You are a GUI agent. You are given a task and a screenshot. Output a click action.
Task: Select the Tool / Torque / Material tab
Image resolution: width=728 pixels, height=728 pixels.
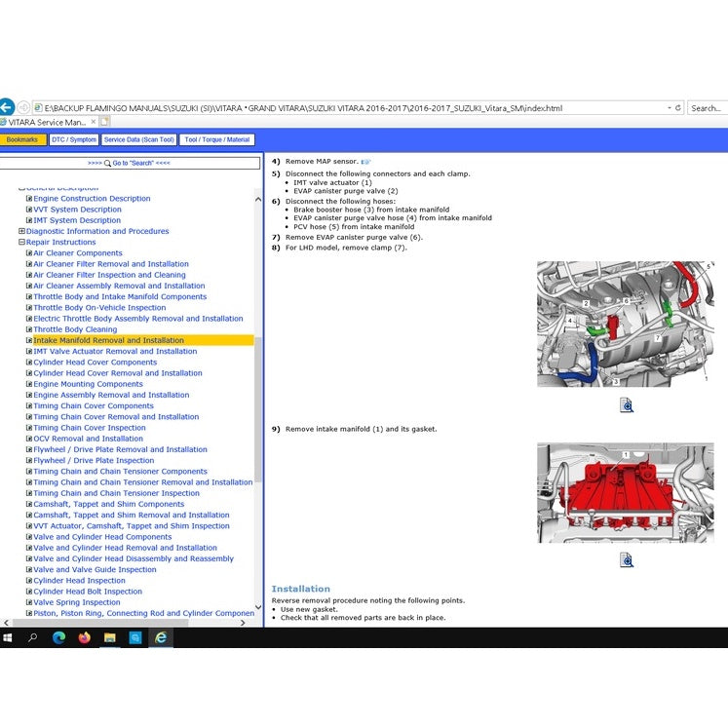click(x=217, y=139)
